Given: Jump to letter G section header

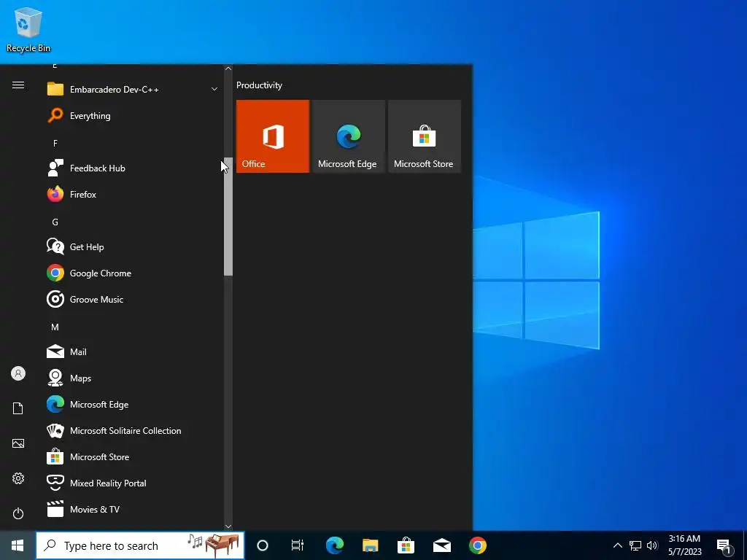Looking at the screenshot, I should (55, 222).
